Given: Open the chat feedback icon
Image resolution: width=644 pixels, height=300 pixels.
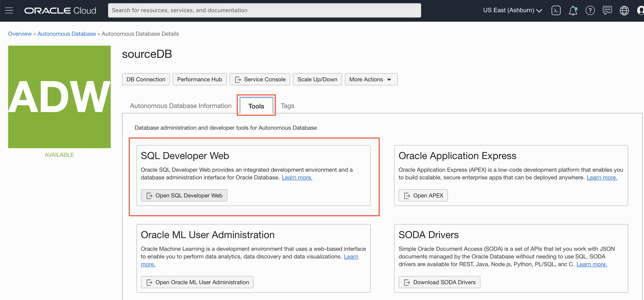Looking at the screenshot, I should click(607, 10).
